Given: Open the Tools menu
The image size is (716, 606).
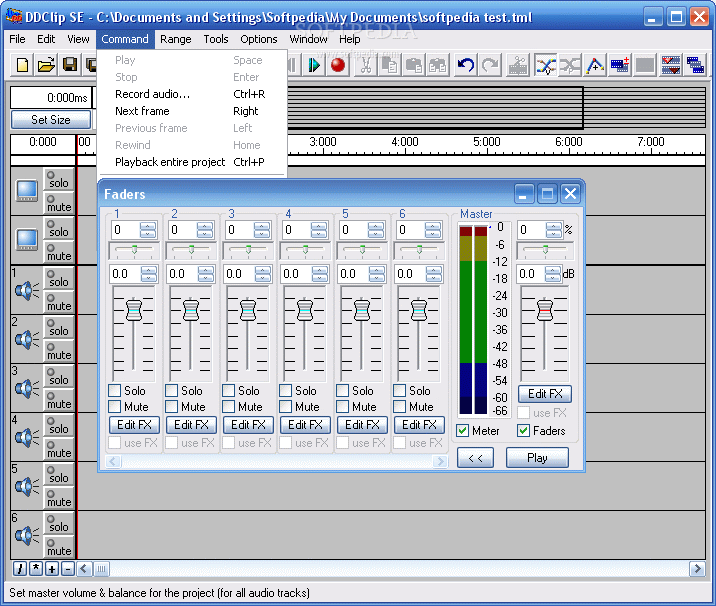Looking at the screenshot, I should [216, 39].
